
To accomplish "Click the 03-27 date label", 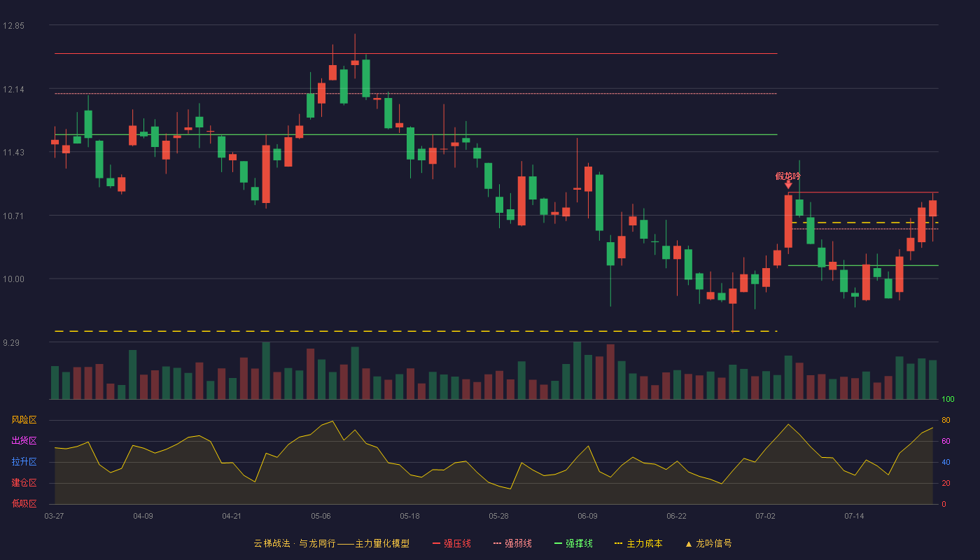I will (54, 516).
